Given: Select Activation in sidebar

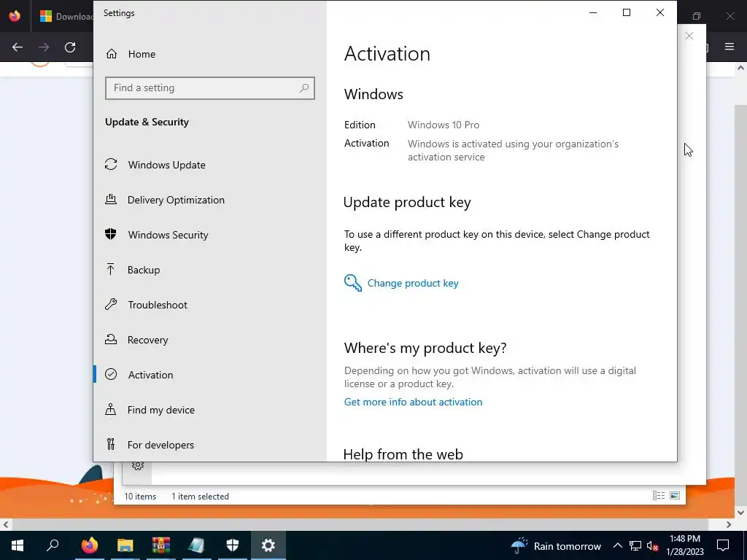Looking at the screenshot, I should click(x=150, y=375).
